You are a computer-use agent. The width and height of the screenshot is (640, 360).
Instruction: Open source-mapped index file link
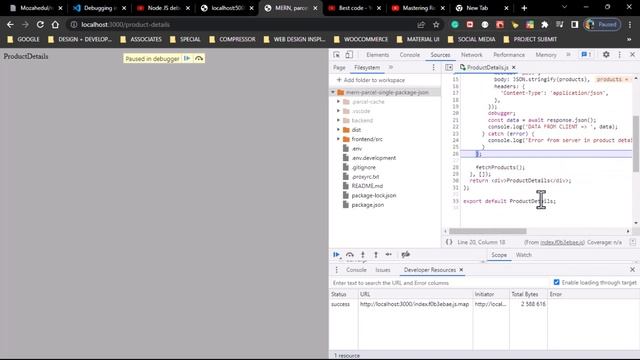click(x=562, y=242)
